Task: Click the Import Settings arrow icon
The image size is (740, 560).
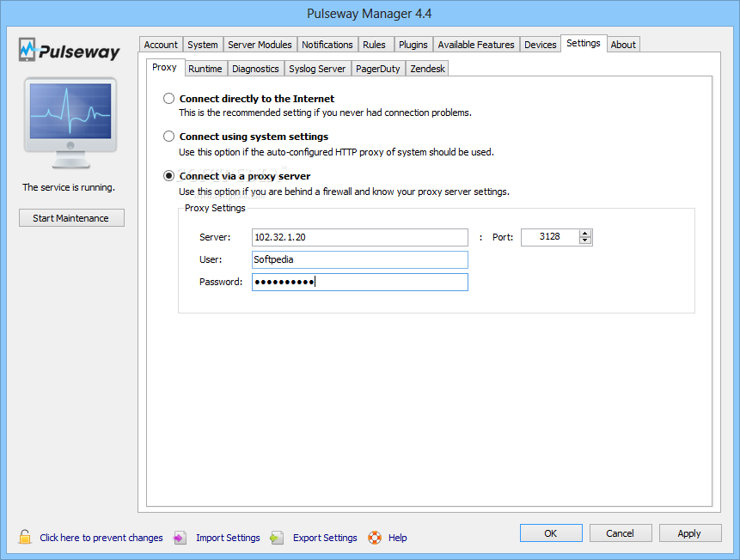Action: [180, 538]
